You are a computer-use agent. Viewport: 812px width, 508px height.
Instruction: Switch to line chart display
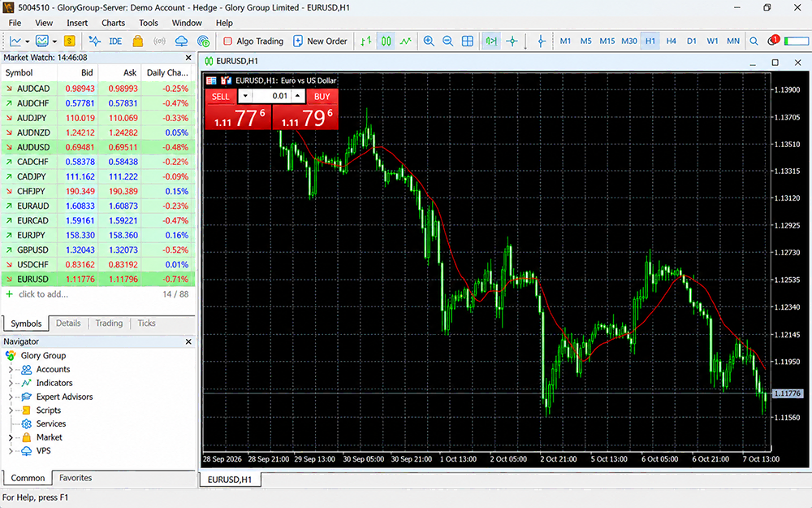[x=405, y=41]
